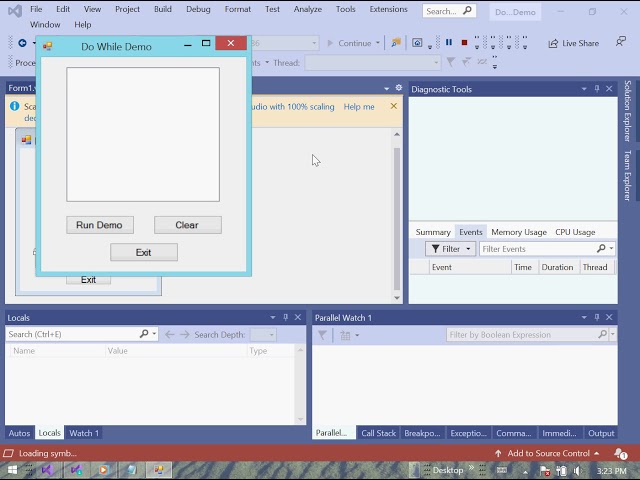Click the Live Share icon

tap(553, 43)
